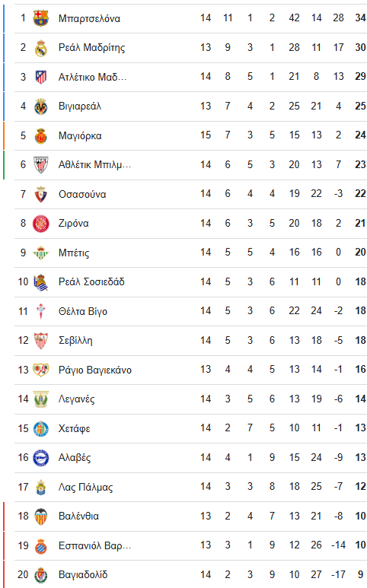Select the Alavés blue round crest
The height and width of the screenshot is (588, 367).
41,458
